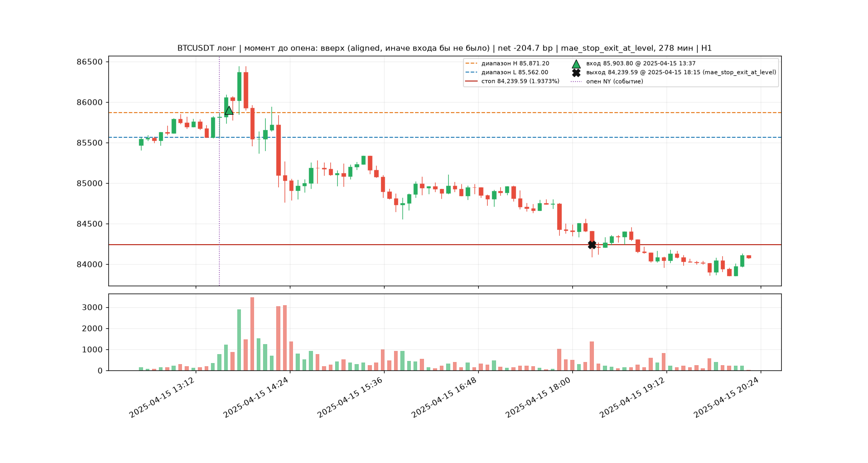This screenshot has height=463, width=868.
Task: Click the blue dashed range low line
Action: [x=445, y=137]
